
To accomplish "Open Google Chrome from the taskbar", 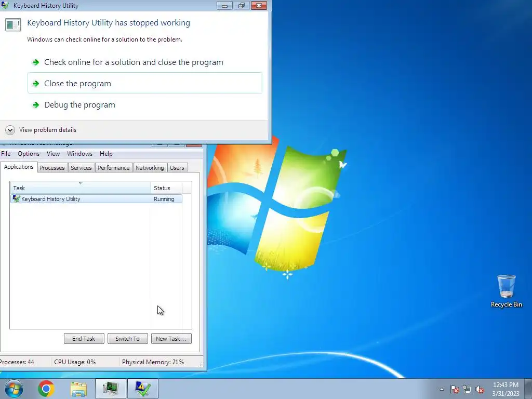I will click(x=46, y=389).
